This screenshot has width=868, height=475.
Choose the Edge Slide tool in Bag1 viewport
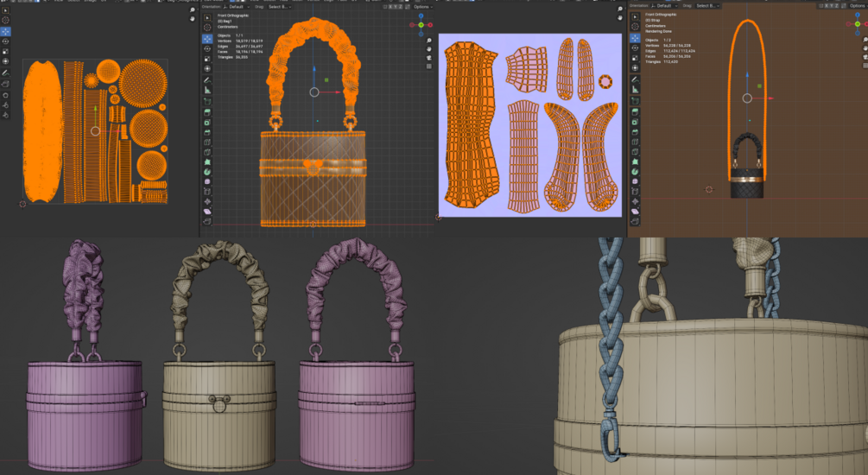[x=207, y=192]
